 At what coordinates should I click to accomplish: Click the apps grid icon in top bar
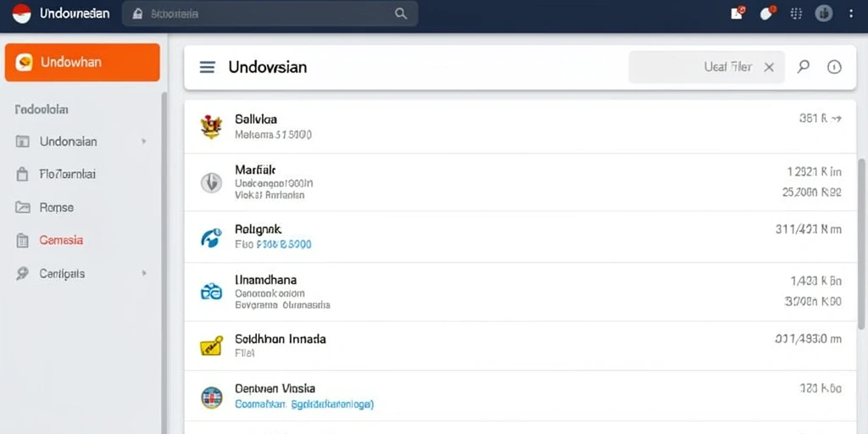coord(796,14)
